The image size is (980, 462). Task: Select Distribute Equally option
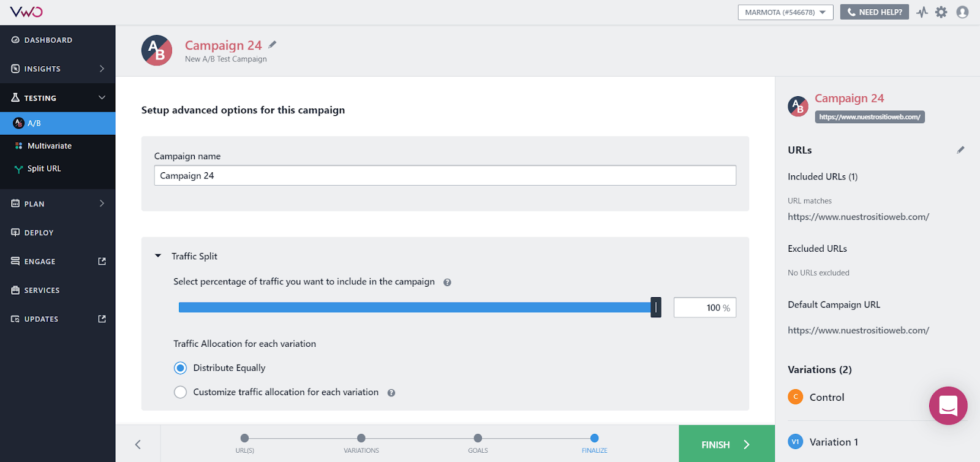click(180, 368)
